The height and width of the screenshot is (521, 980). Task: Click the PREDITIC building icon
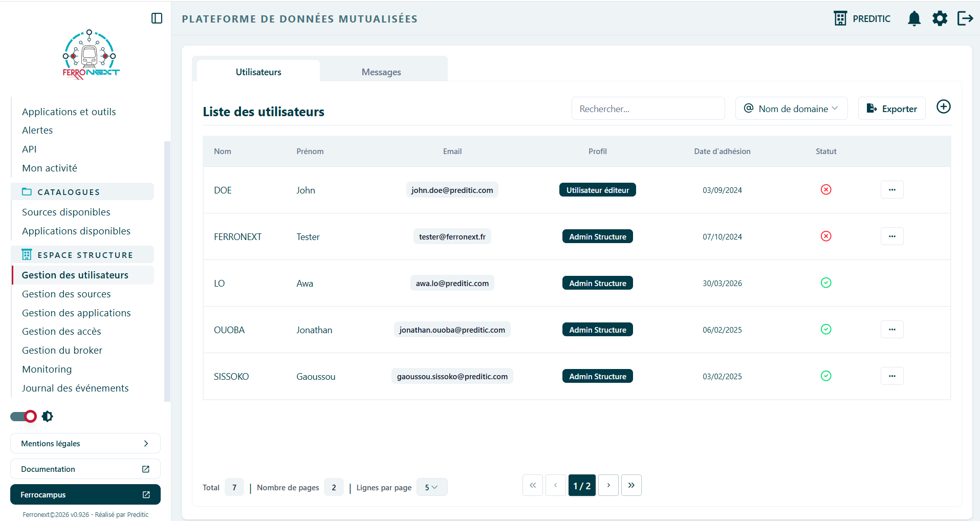(840, 18)
